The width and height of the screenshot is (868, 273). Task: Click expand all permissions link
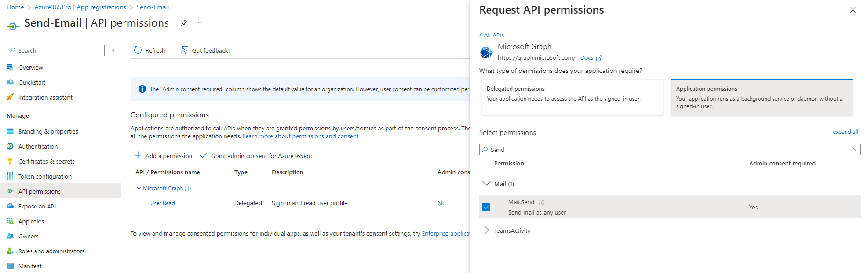845,132
